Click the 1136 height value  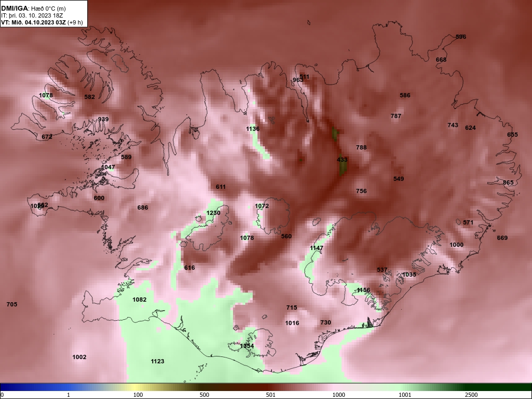253,129
